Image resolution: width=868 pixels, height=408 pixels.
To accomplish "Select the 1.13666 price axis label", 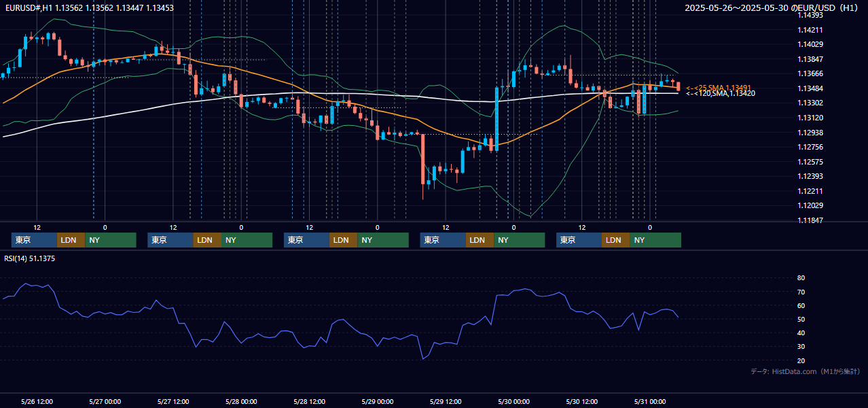I will (810, 73).
